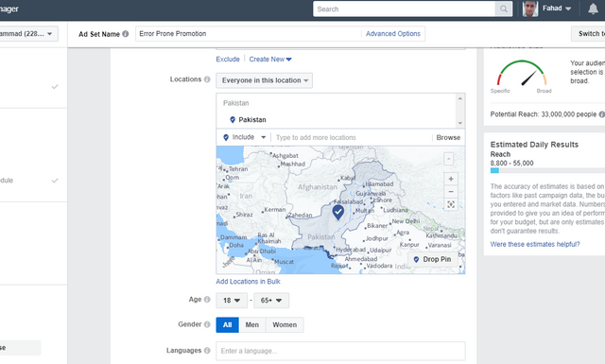This screenshot has height=364, width=605.
Task: Click the add more locations field
Action: coord(352,137)
